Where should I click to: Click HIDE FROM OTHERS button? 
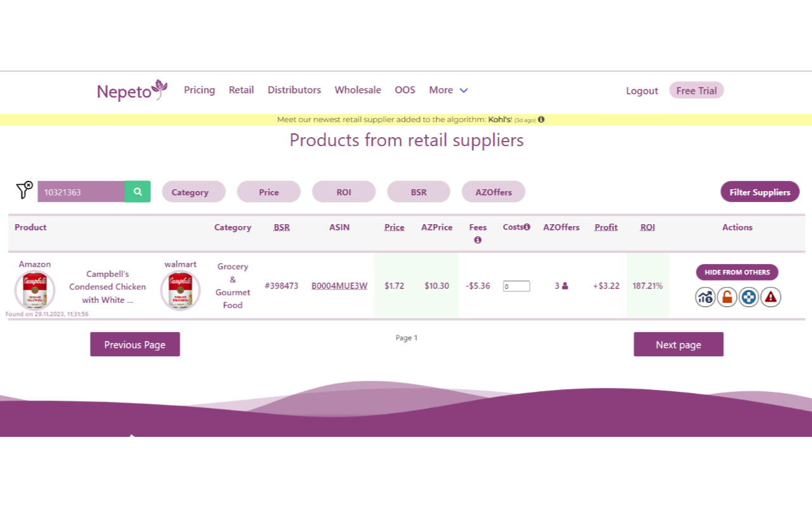[x=737, y=272]
